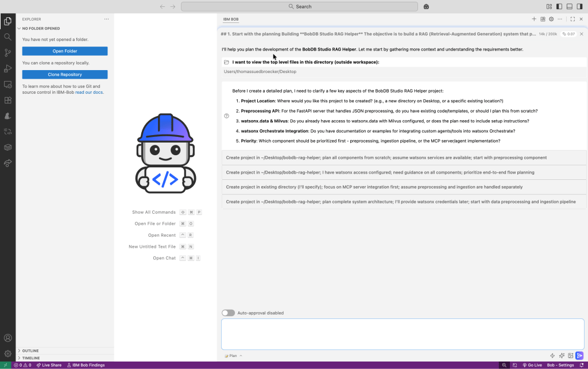The width and height of the screenshot is (588, 369).
Task: Click the Open Folder button
Action: pyautogui.click(x=65, y=51)
